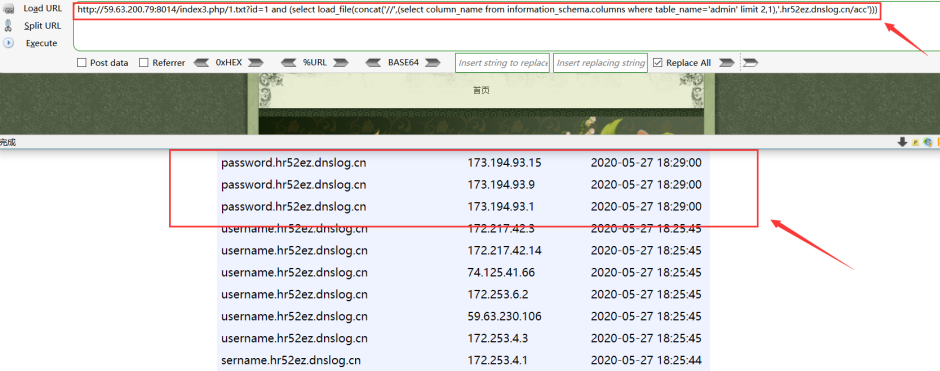
Task: Enable the Referrer checkbox
Action: tap(144, 62)
